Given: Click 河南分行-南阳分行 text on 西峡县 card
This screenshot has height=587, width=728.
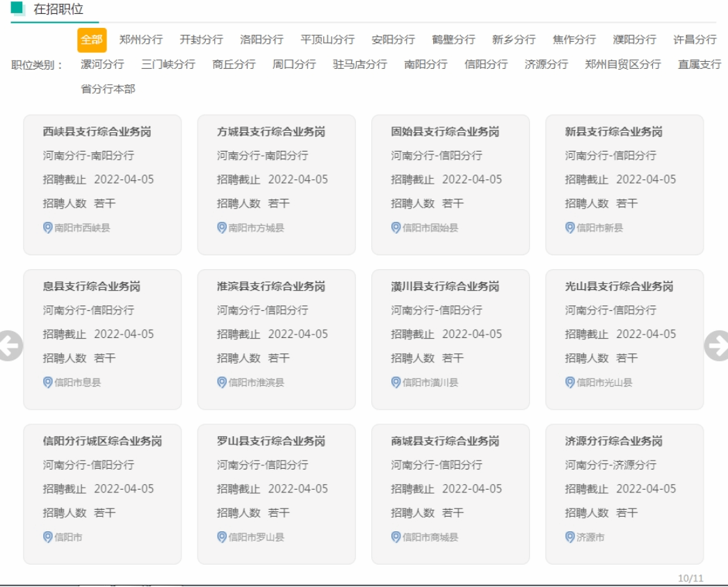Looking at the screenshot, I should pyautogui.click(x=88, y=156).
